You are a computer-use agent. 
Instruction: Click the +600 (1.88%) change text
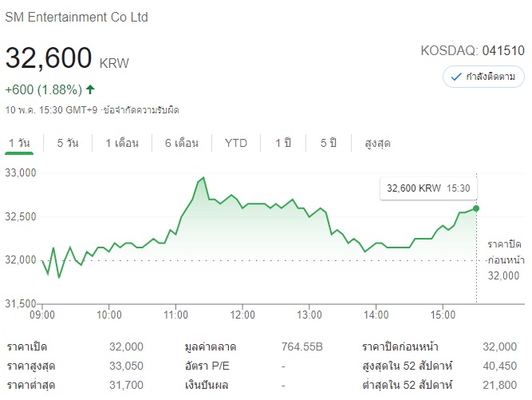pyautogui.click(x=43, y=89)
